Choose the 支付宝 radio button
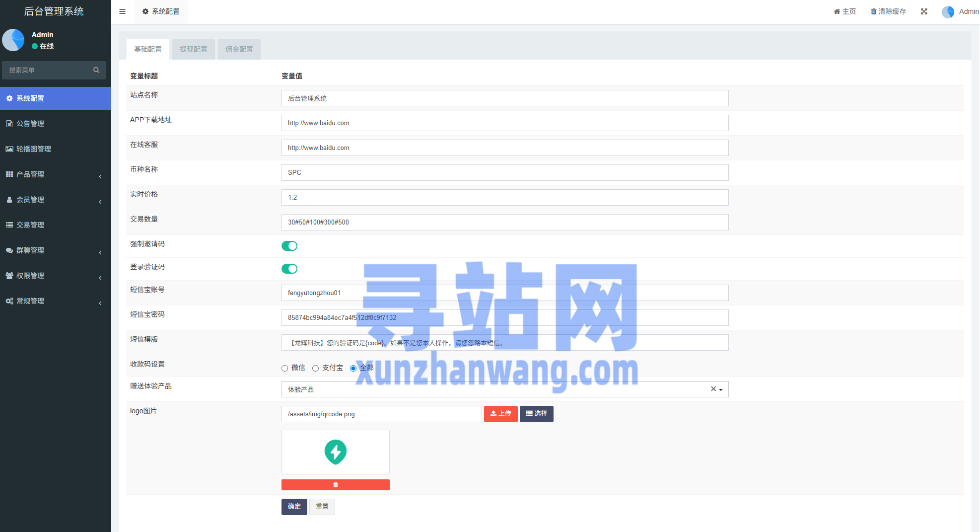 pos(316,368)
